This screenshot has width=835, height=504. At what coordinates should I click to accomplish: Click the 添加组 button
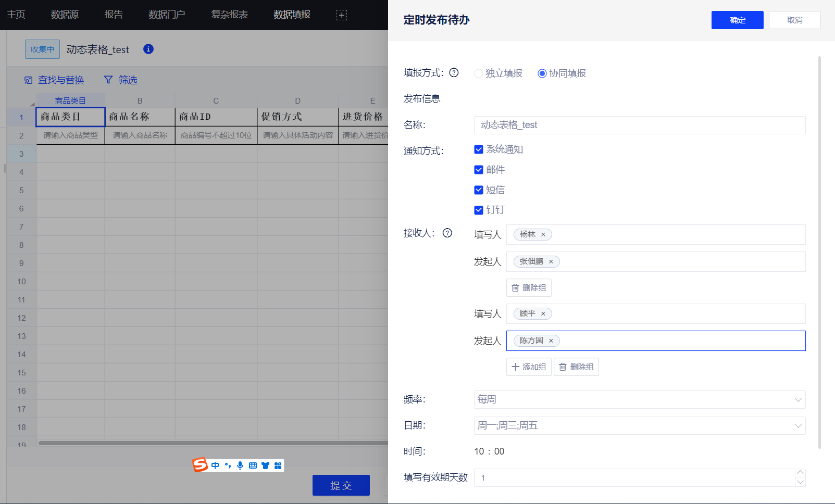(x=529, y=367)
